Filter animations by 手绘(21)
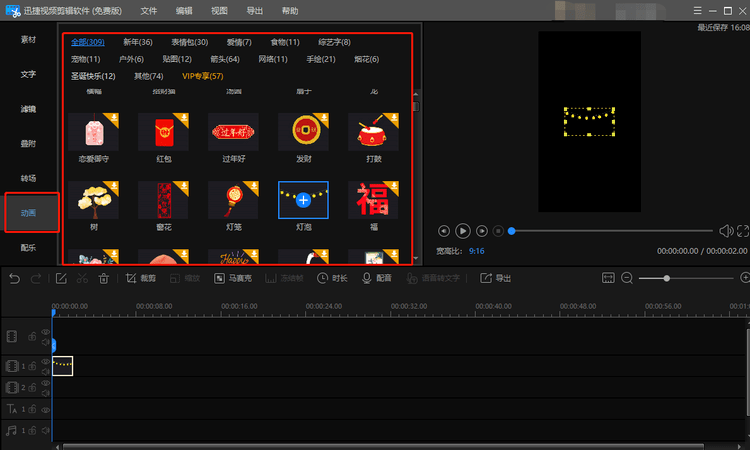 pos(321,59)
